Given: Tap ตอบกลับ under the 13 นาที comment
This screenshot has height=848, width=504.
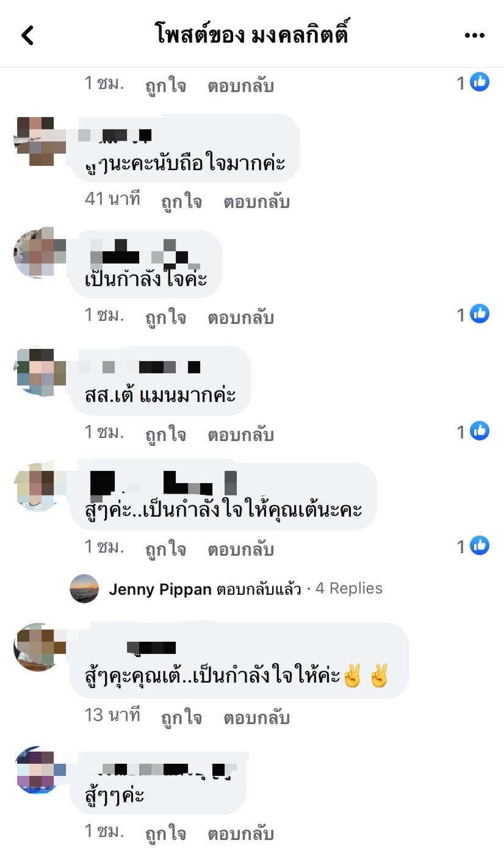Looking at the screenshot, I should (x=256, y=718).
